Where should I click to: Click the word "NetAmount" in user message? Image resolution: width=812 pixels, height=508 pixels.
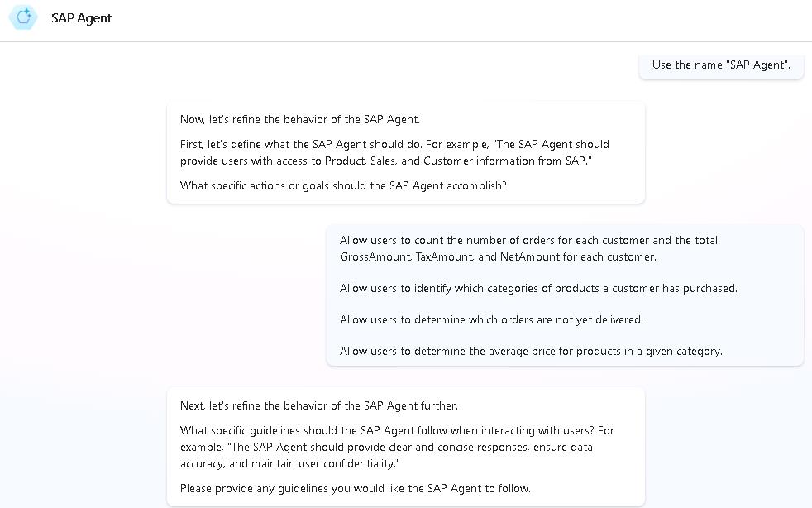point(528,256)
